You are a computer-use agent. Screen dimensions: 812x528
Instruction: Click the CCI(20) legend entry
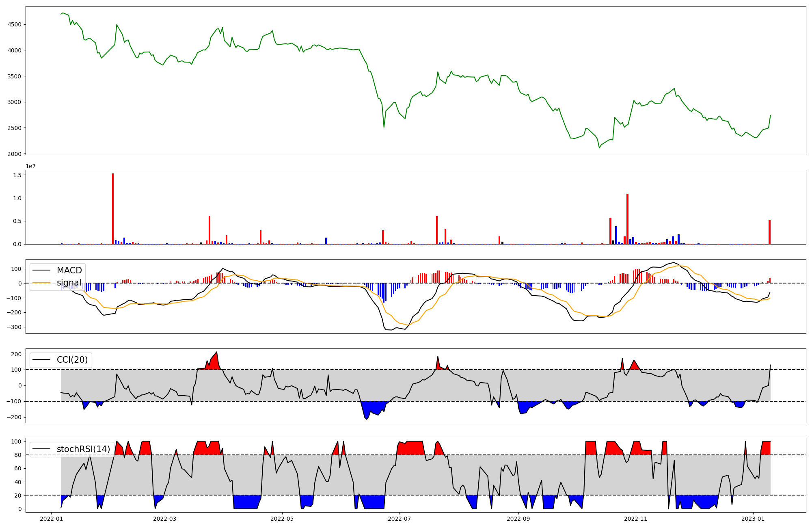coord(72,360)
